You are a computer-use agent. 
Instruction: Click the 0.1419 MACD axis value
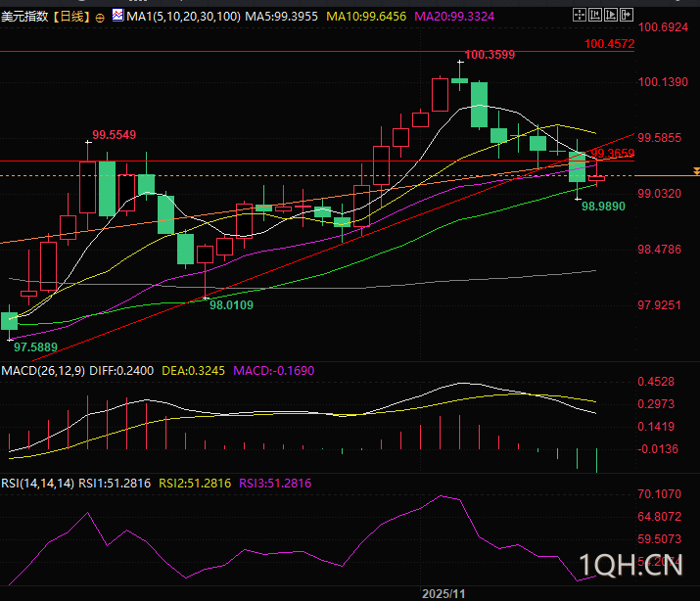pyautogui.click(x=656, y=427)
